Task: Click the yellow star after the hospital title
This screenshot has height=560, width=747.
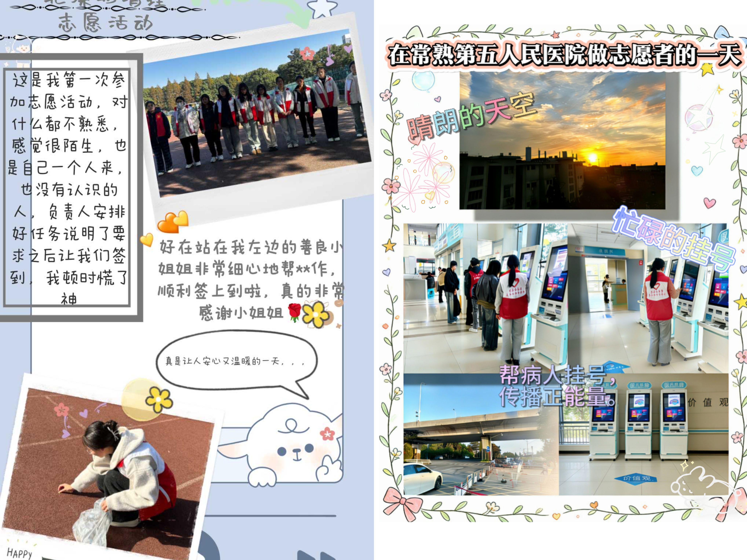Action: coord(707,69)
